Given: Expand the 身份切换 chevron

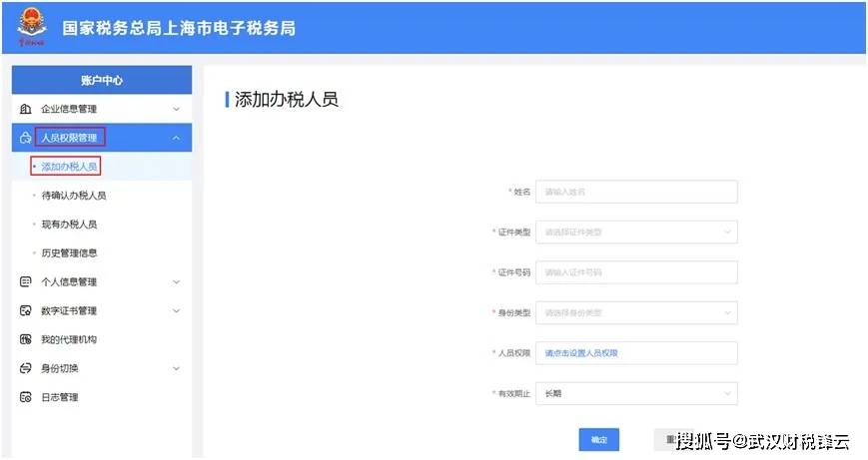Looking at the screenshot, I should 176,368.
